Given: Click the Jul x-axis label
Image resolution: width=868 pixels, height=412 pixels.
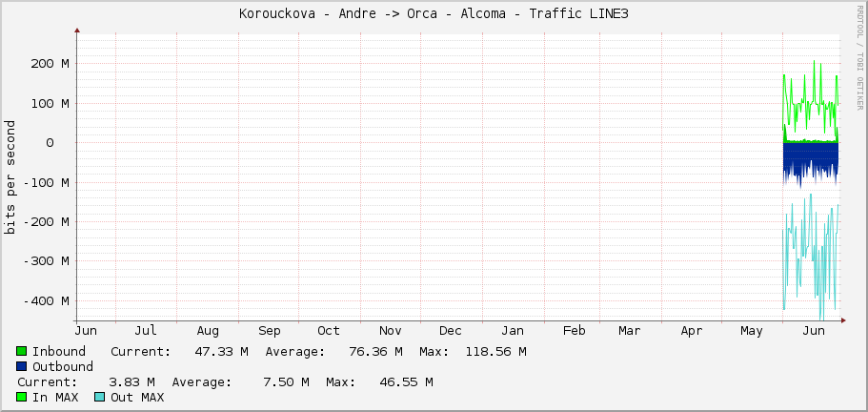Looking at the screenshot, I should [x=146, y=331].
